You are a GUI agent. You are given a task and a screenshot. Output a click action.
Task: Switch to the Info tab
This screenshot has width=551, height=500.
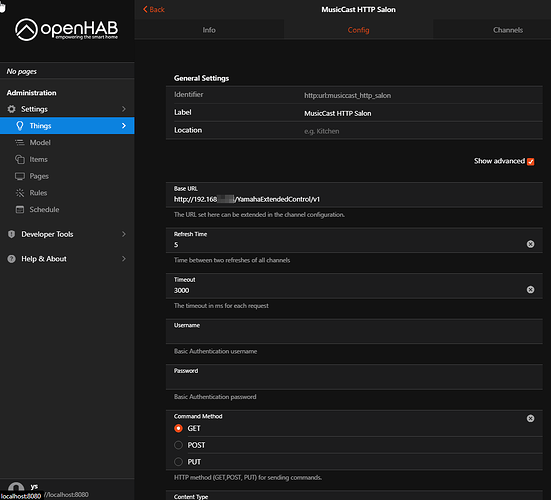[209, 30]
